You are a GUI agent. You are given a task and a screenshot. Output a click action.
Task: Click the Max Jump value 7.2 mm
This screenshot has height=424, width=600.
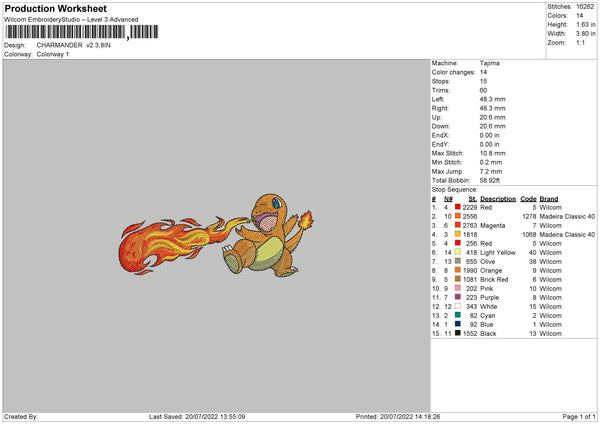click(491, 171)
